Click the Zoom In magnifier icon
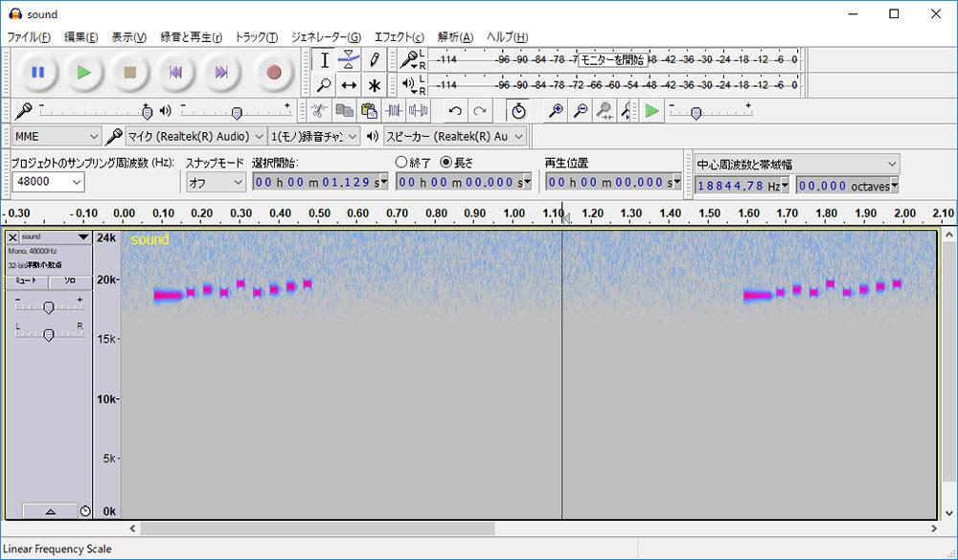 pos(556,111)
